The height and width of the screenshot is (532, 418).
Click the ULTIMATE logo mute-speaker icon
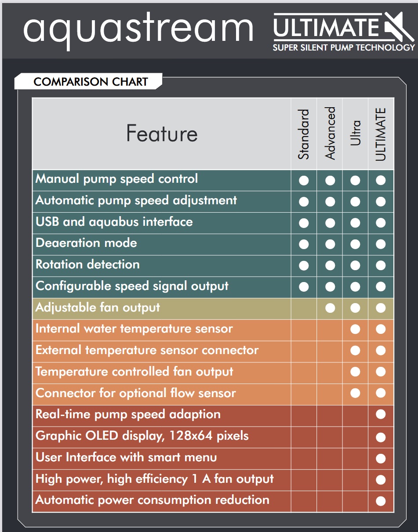point(399,25)
